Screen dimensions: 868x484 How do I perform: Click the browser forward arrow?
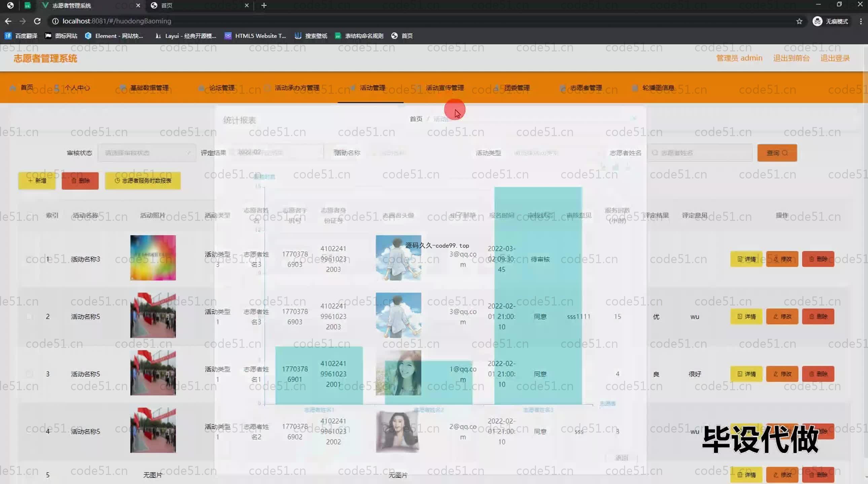23,21
